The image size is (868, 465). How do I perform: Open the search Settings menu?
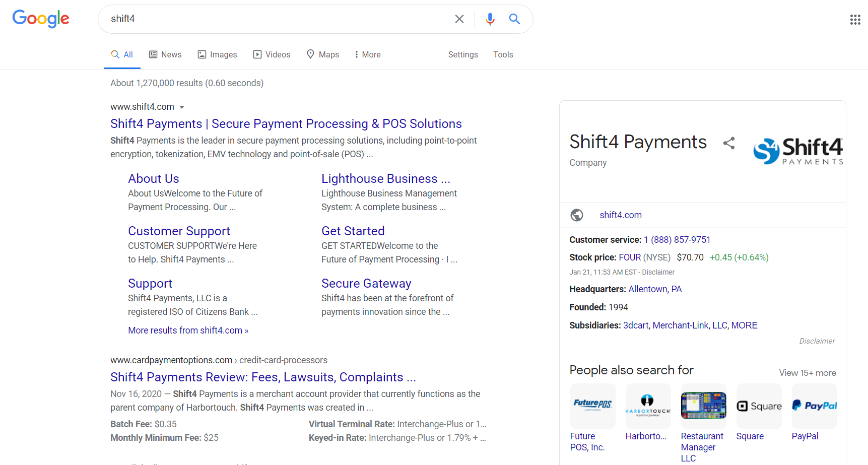(x=462, y=54)
